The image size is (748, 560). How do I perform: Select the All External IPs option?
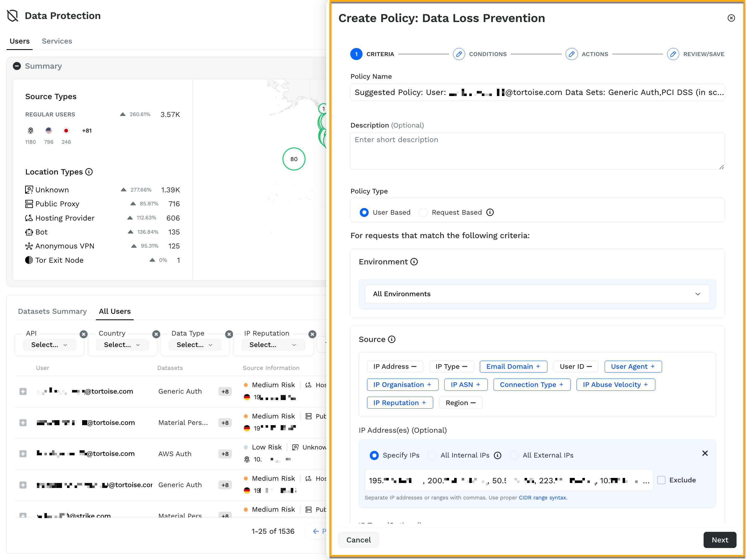(x=514, y=455)
